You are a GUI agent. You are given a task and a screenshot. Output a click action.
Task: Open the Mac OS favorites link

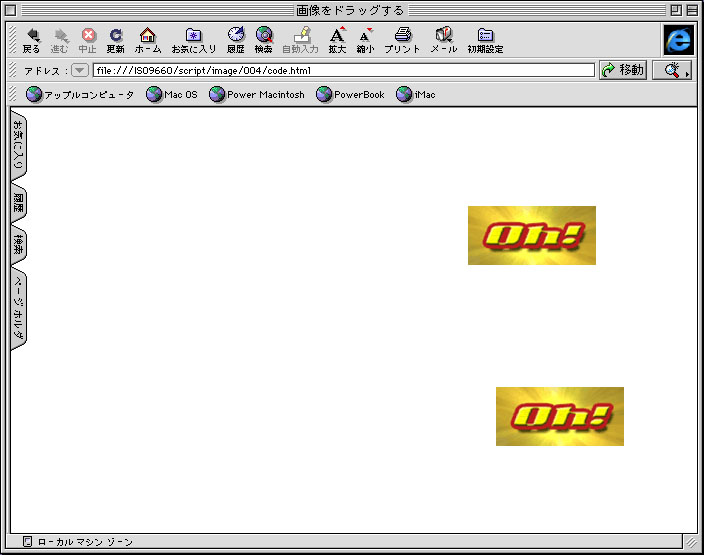[172, 95]
